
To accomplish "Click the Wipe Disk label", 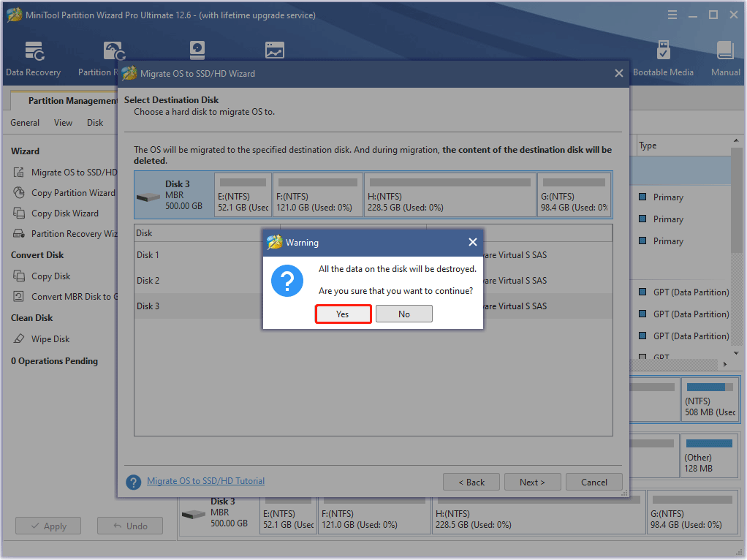I will click(x=50, y=339).
